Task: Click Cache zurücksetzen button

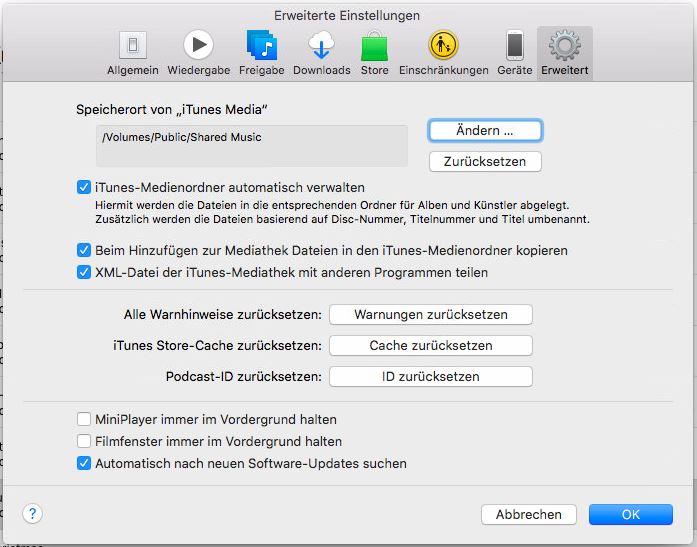Action: [x=431, y=345]
